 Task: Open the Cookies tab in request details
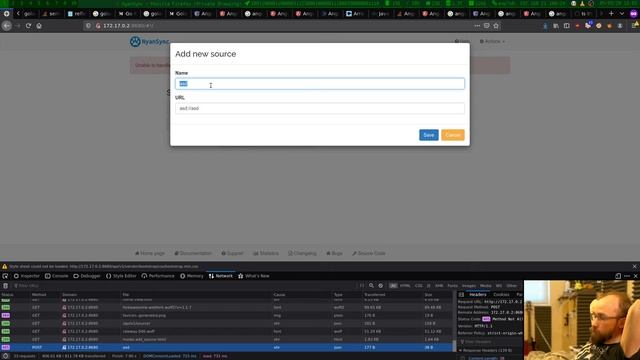point(501,295)
